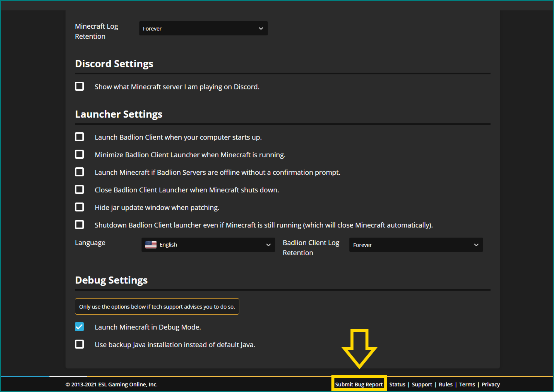
Task: Click the Language label
Action: [90, 243]
